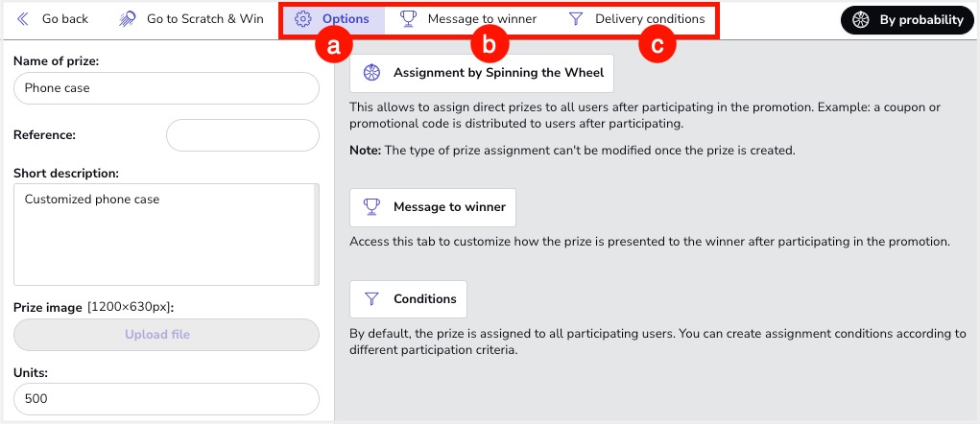Click Go to Scratch & Win text

[x=204, y=19]
